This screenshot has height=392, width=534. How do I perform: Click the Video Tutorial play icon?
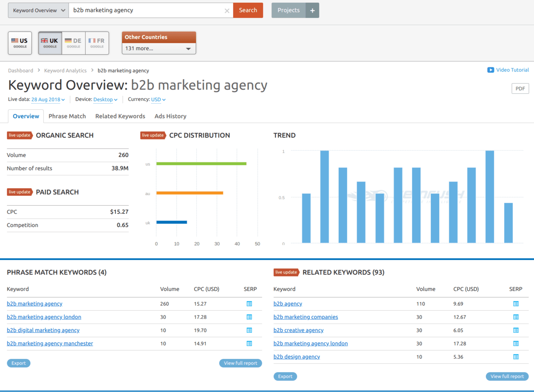coord(490,70)
